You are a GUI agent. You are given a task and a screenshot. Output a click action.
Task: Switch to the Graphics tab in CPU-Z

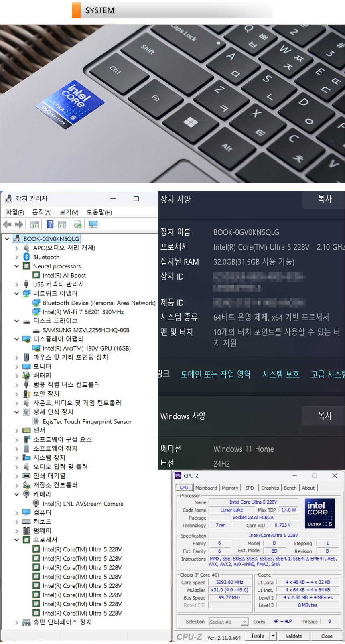(x=270, y=488)
